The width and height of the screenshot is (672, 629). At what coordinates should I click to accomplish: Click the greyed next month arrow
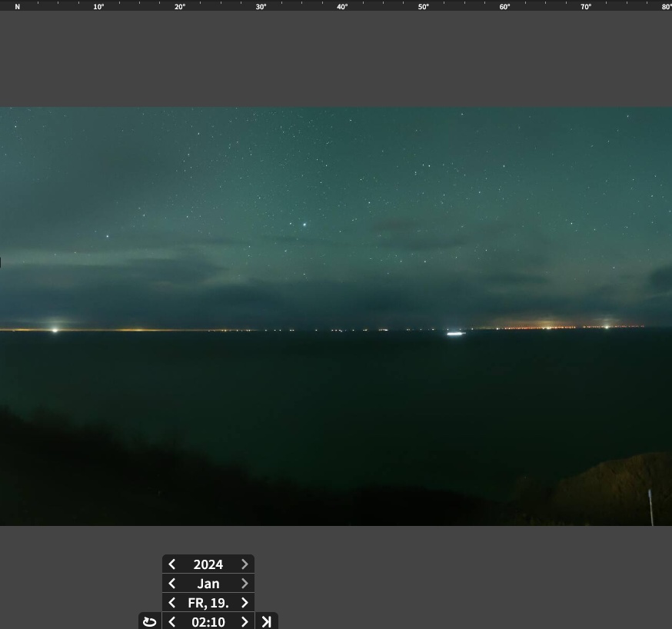click(x=245, y=584)
